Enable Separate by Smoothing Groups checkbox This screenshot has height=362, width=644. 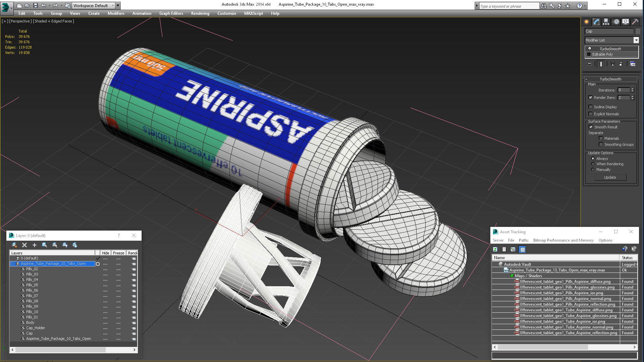tap(601, 144)
